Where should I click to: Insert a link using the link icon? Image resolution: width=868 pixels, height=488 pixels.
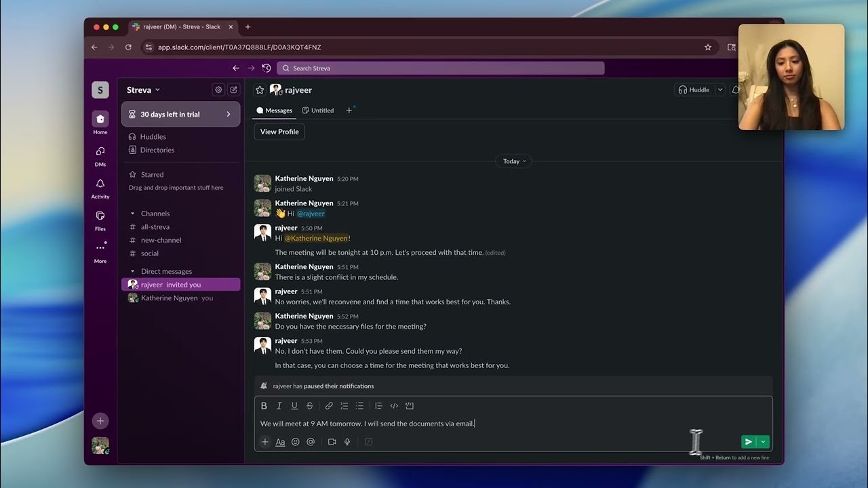tap(329, 406)
